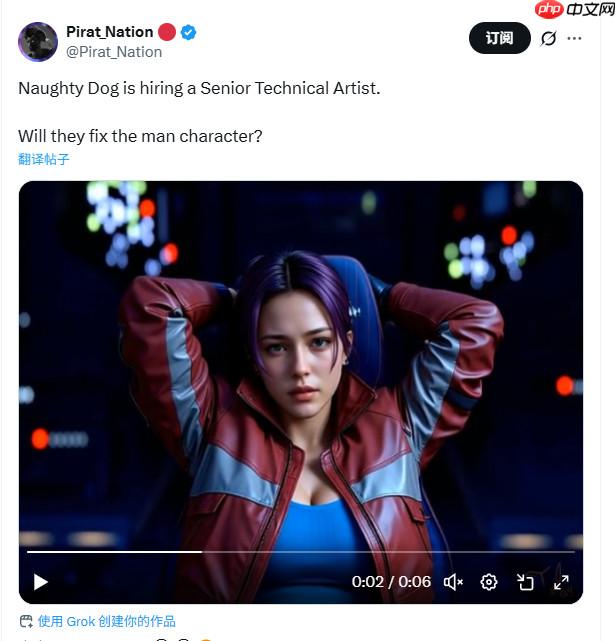Open the post's three-dot more menu
The height and width of the screenshot is (641, 616).
click(x=574, y=38)
